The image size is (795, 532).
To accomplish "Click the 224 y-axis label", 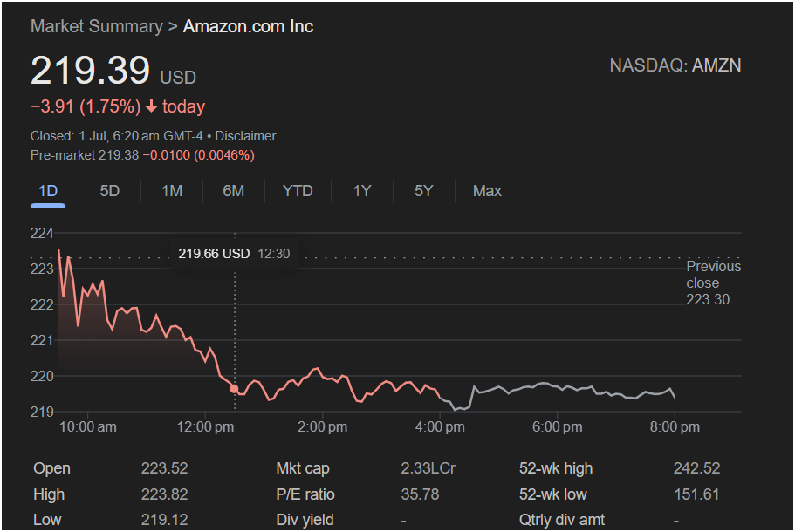I will point(42,233).
